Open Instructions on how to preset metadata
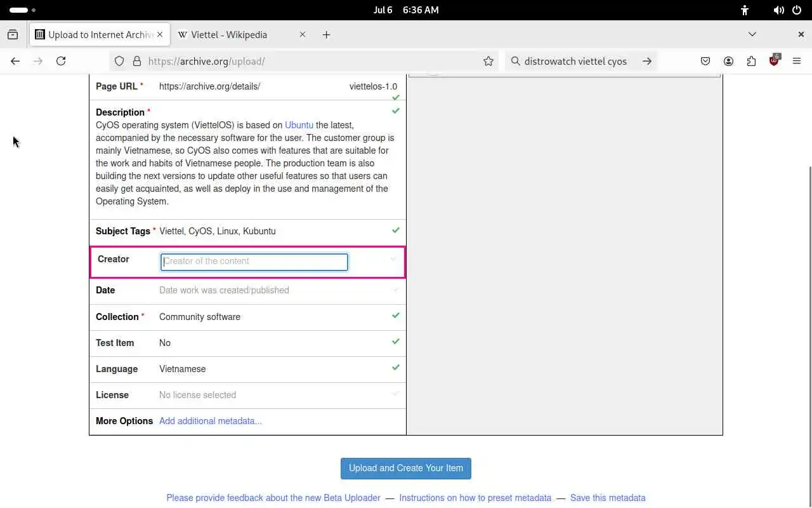The width and height of the screenshot is (812, 508). [x=475, y=498]
